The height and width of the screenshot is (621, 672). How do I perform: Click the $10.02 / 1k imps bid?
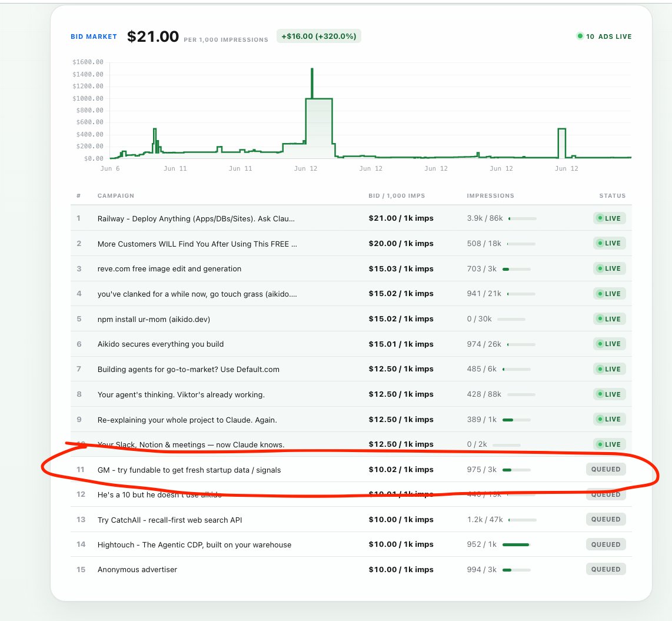click(401, 470)
